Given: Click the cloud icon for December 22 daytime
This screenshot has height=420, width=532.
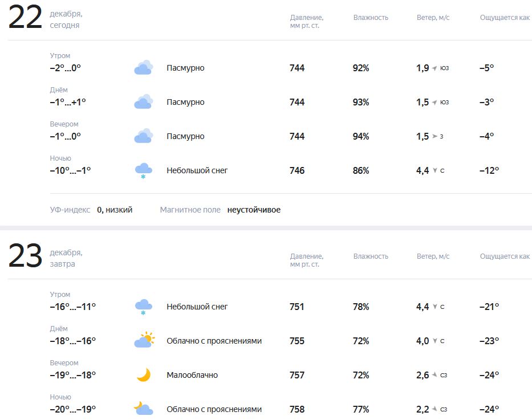Looking at the screenshot, I should pyautogui.click(x=143, y=102).
